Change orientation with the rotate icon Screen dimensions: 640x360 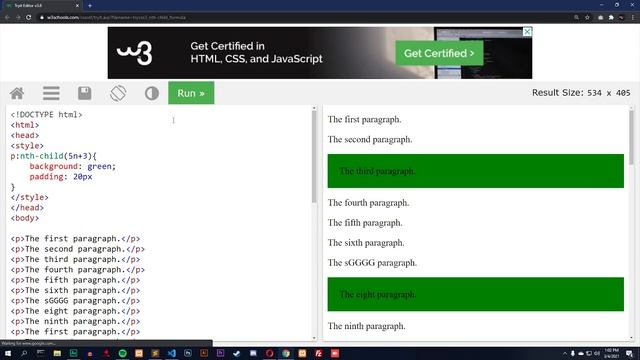(x=118, y=93)
